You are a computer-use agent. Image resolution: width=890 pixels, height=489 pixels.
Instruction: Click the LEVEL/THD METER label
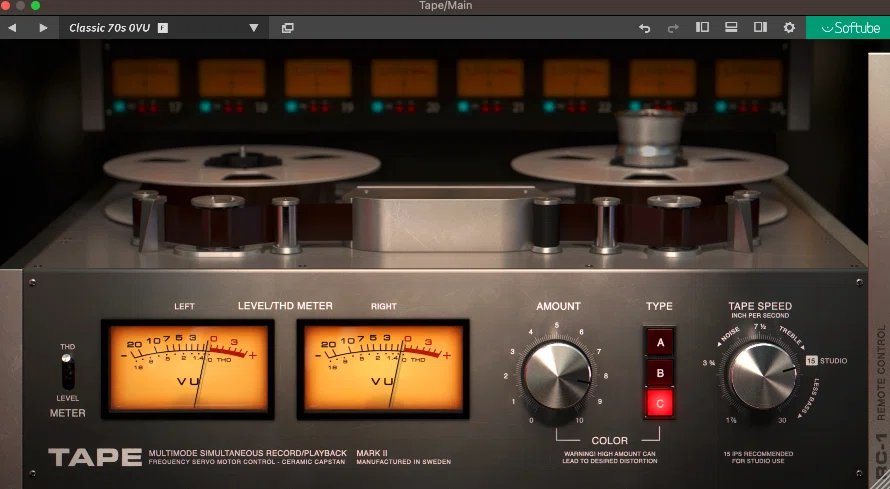[285, 306]
